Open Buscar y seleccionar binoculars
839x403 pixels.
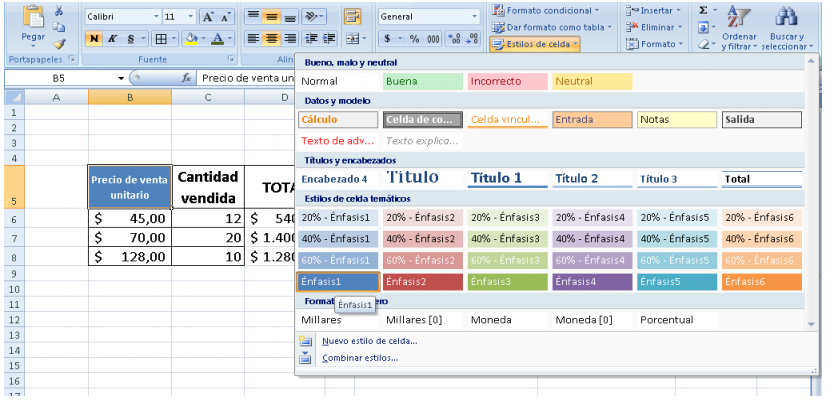tap(787, 27)
